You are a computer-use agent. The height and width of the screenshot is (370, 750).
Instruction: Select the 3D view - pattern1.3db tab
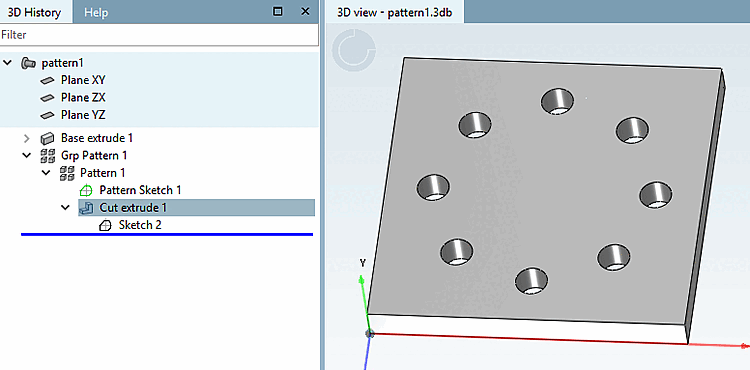(394, 12)
